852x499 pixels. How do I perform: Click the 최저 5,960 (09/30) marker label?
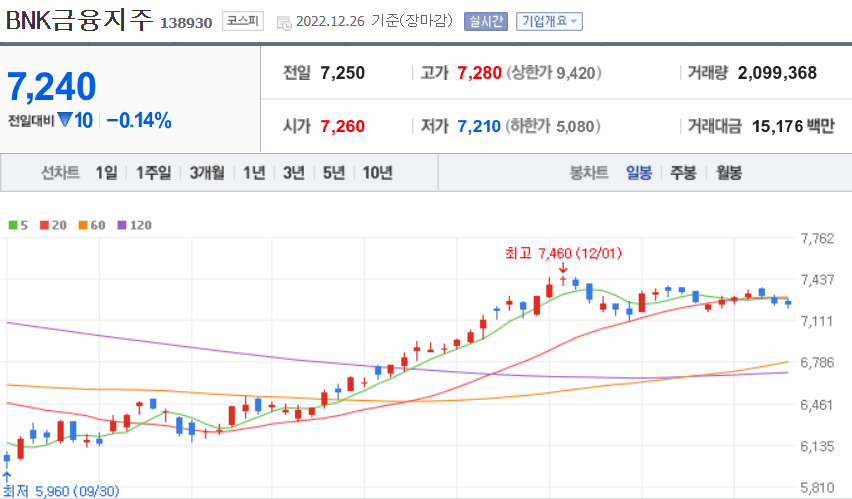coord(61,491)
